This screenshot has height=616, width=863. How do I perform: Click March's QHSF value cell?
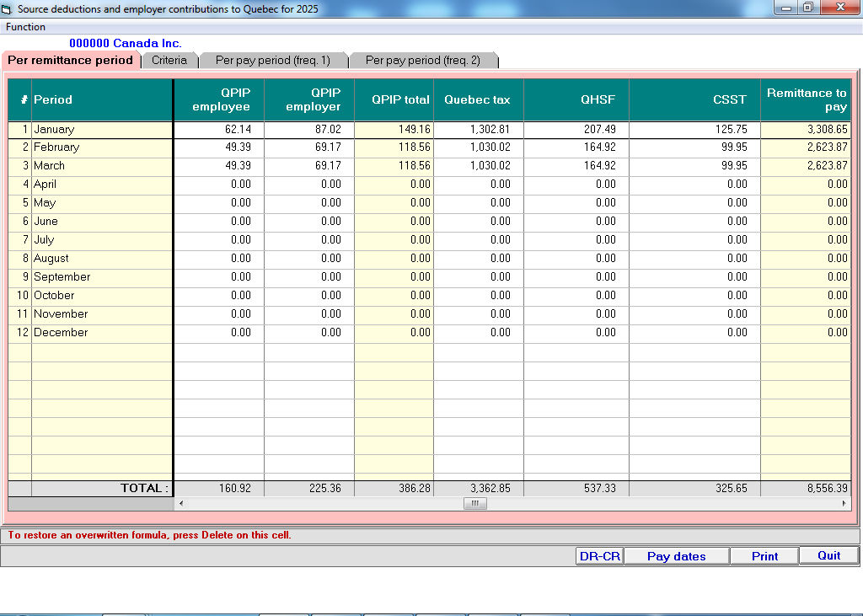[576, 166]
